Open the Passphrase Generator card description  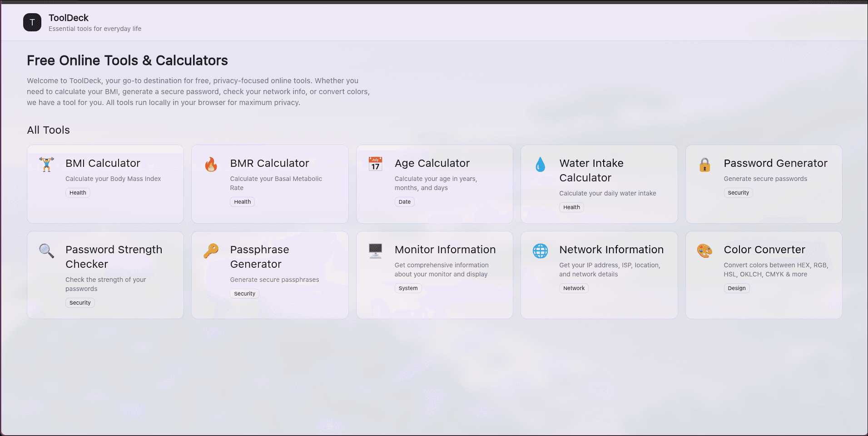tap(274, 280)
